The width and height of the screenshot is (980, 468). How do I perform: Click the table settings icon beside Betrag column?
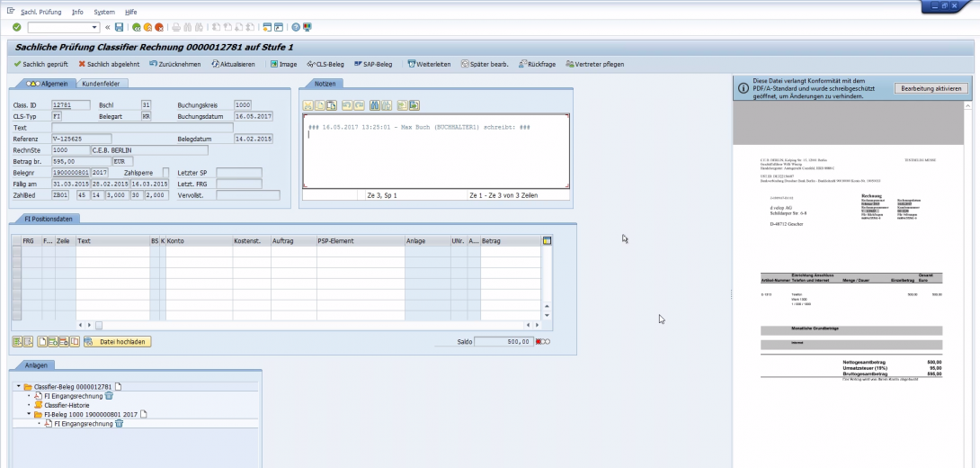(x=547, y=241)
